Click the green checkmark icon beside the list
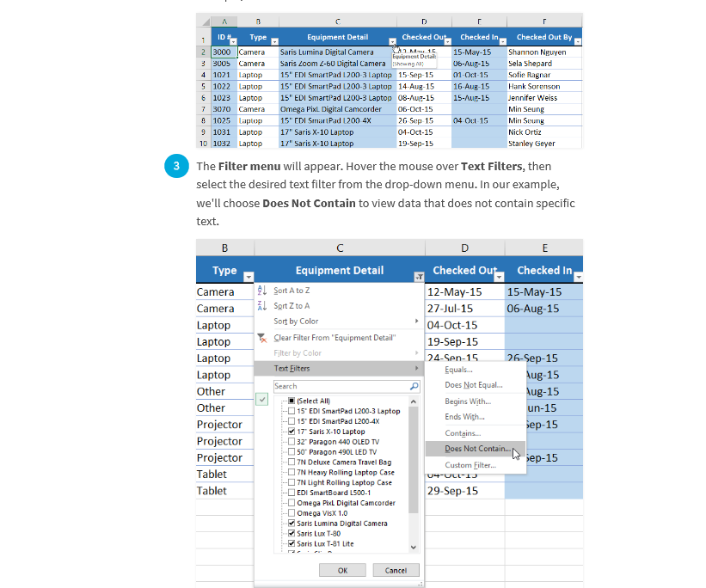 [262, 400]
